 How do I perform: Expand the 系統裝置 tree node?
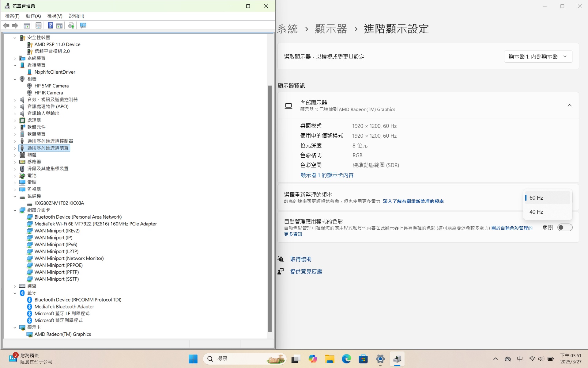pos(15,58)
